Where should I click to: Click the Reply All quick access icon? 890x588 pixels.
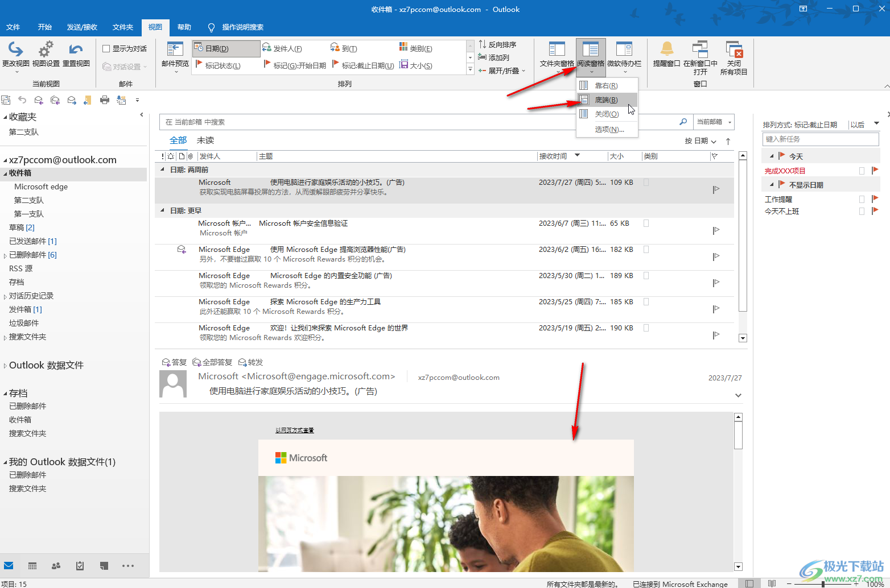(55, 100)
